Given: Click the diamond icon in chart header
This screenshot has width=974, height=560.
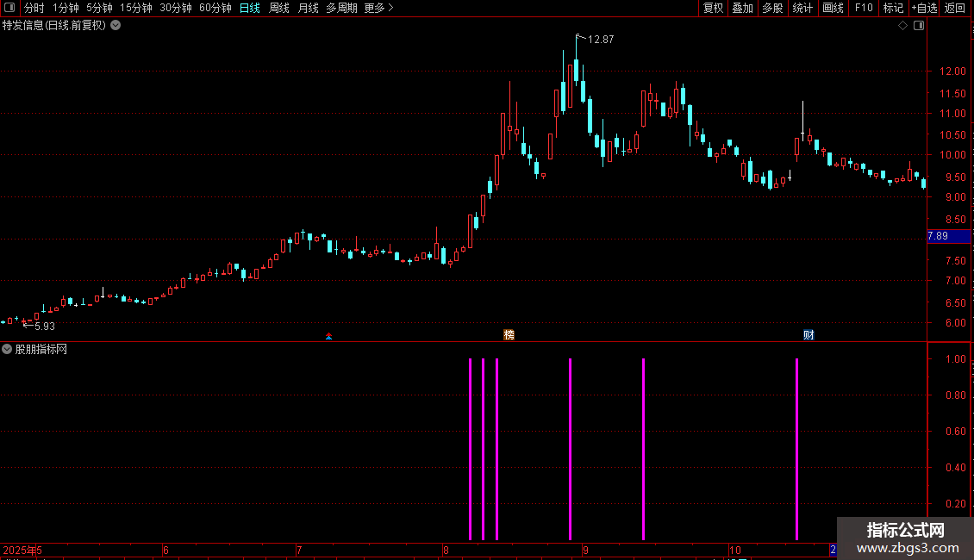Looking at the screenshot, I should [x=903, y=26].
